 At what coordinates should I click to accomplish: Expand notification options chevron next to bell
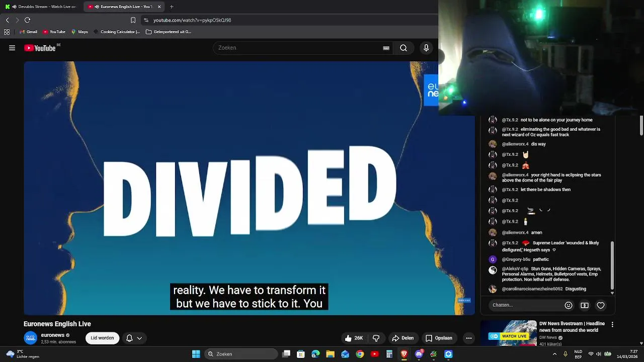[x=139, y=338]
